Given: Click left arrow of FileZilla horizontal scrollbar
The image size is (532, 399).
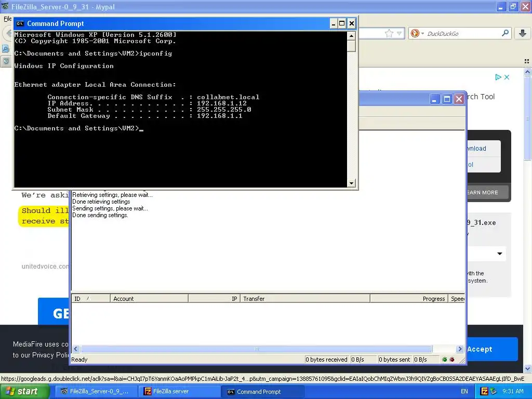Looking at the screenshot, I should pos(76,349).
